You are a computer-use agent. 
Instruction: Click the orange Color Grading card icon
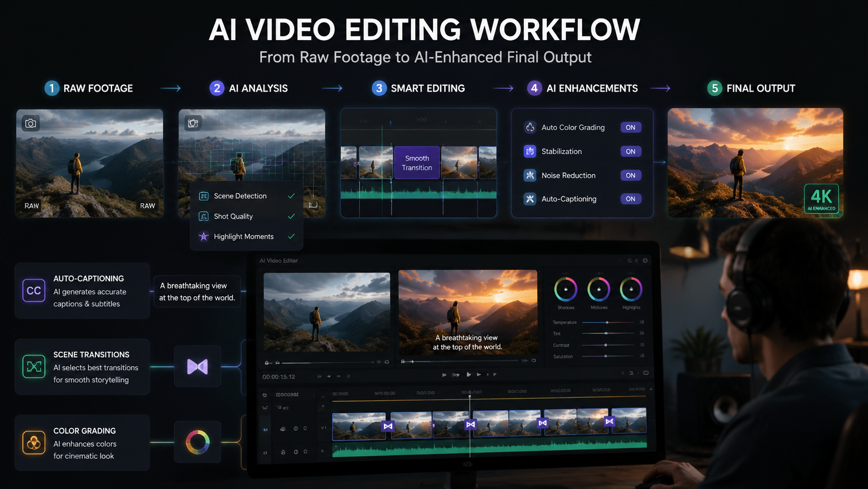pos(34,443)
